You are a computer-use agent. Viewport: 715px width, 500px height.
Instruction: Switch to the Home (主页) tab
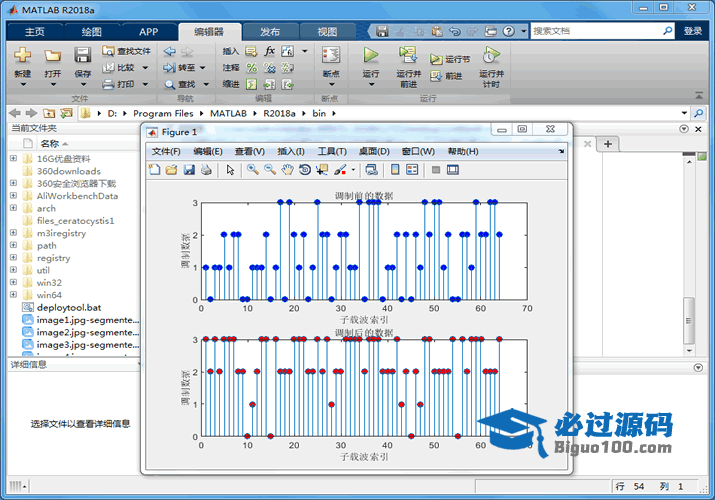click(x=34, y=32)
